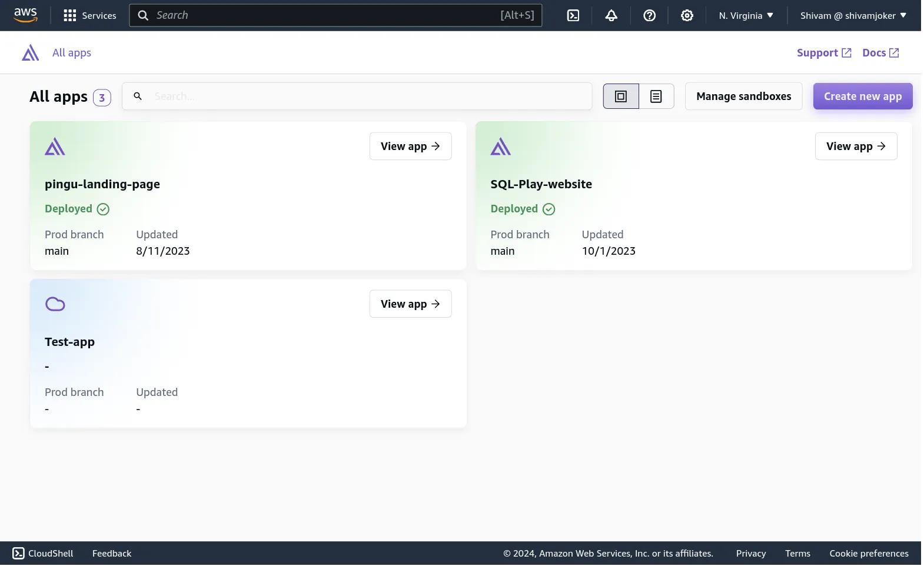The image size is (924, 566).
Task: Open the Privacy link
Action: click(x=751, y=554)
